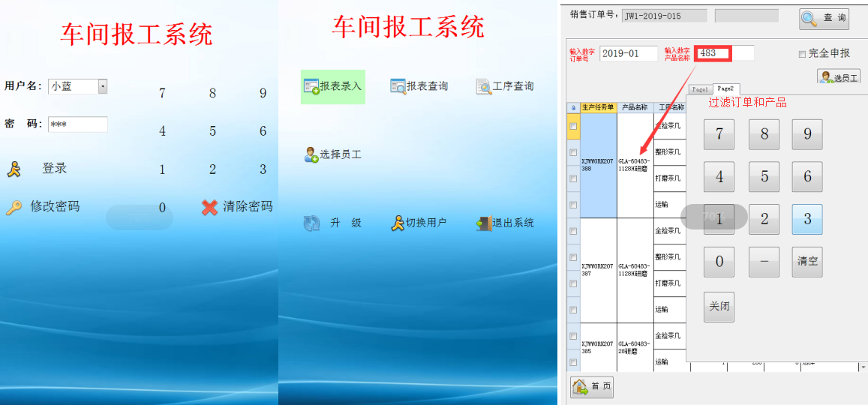Click the red X 清除密码 icon
Viewport: 868px width, 405px height.
[x=209, y=208]
